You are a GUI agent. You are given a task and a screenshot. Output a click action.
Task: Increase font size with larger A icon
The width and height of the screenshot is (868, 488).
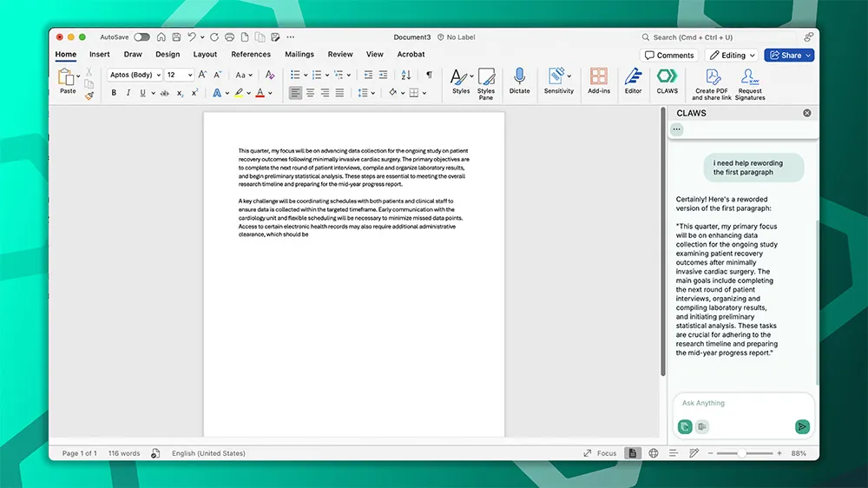[x=202, y=75]
